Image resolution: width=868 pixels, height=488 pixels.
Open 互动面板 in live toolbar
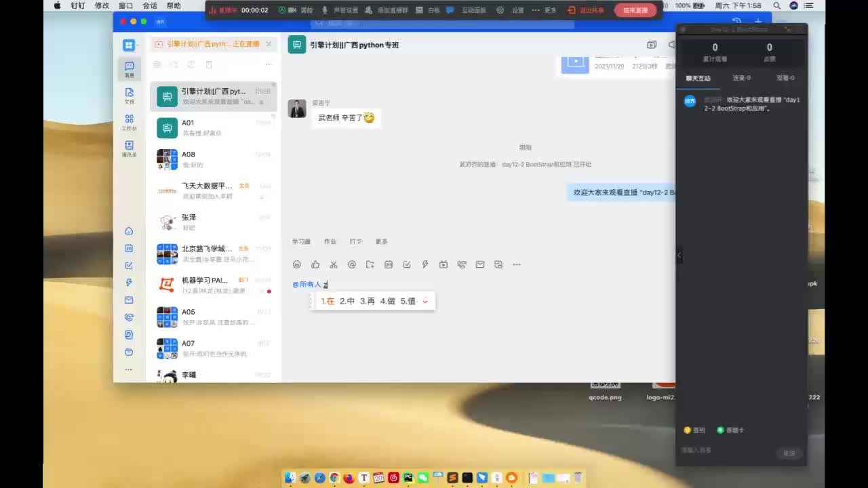click(468, 10)
